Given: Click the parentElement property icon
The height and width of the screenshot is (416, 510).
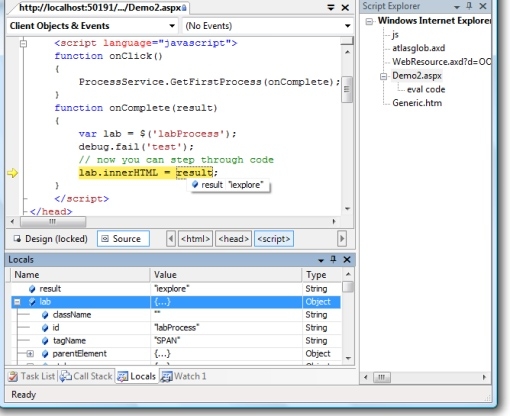Looking at the screenshot, I should (45, 354).
